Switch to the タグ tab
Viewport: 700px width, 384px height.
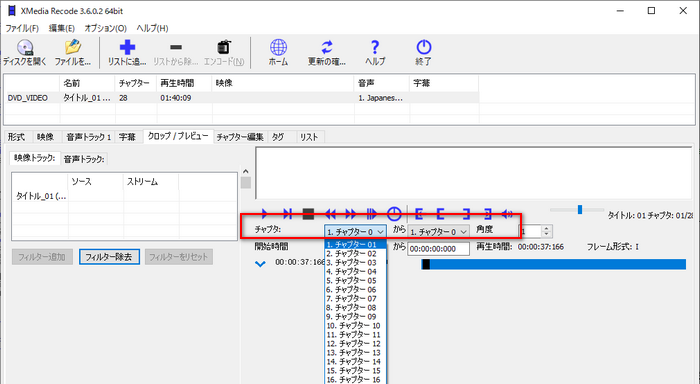point(278,137)
